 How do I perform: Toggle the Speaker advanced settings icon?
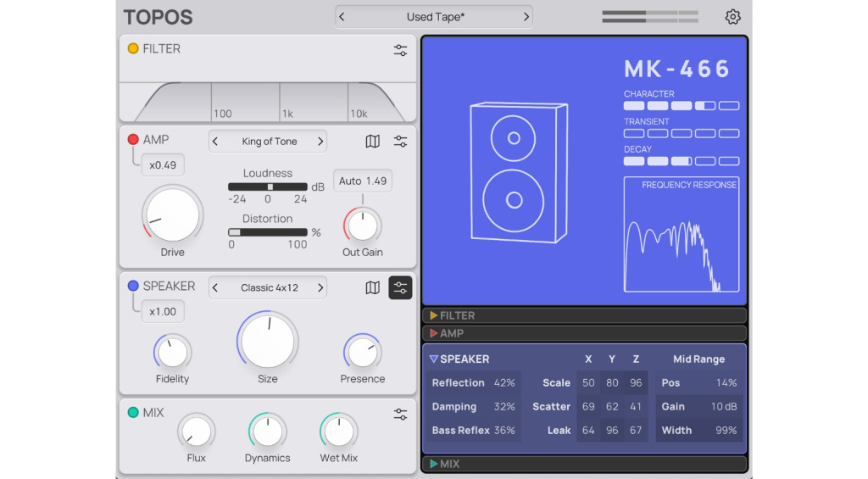click(x=400, y=288)
